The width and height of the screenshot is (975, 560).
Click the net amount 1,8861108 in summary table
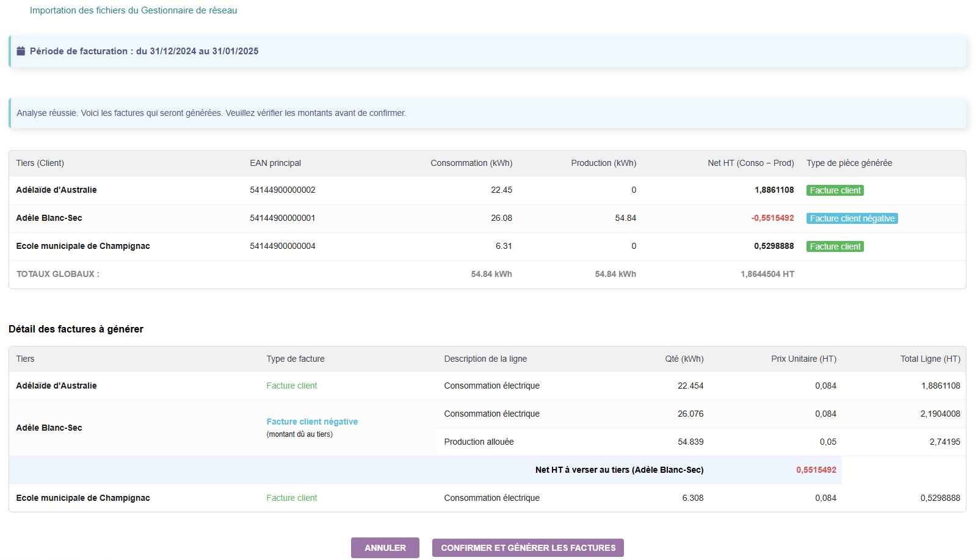[x=774, y=190]
